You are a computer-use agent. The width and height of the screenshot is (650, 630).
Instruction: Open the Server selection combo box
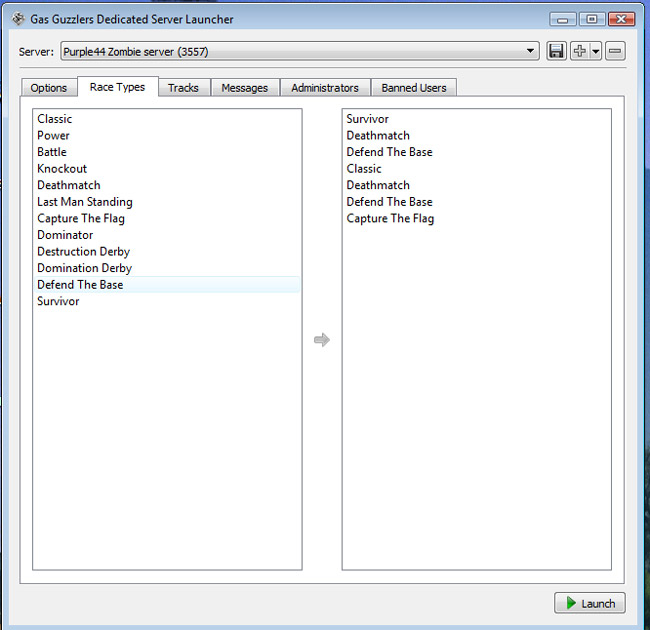(x=300, y=51)
